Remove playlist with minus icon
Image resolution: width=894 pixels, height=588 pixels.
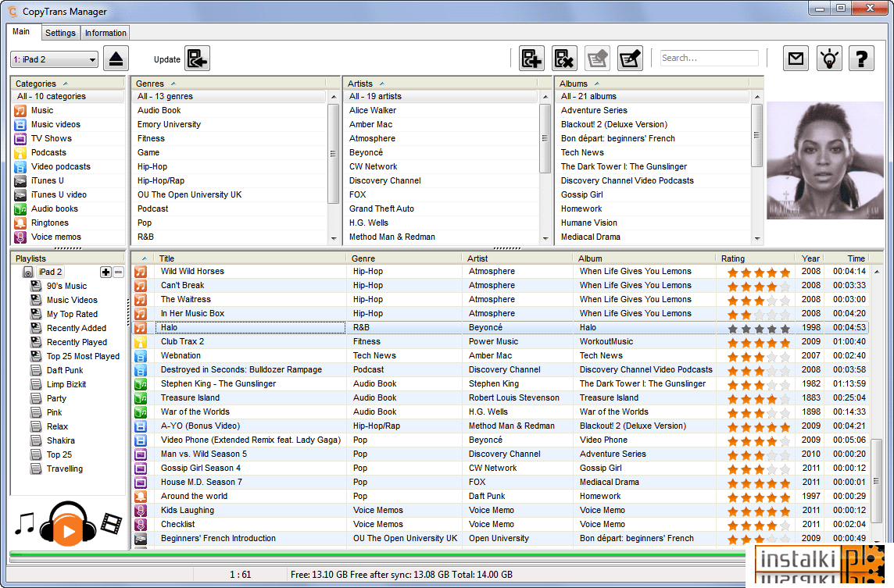click(x=119, y=273)
